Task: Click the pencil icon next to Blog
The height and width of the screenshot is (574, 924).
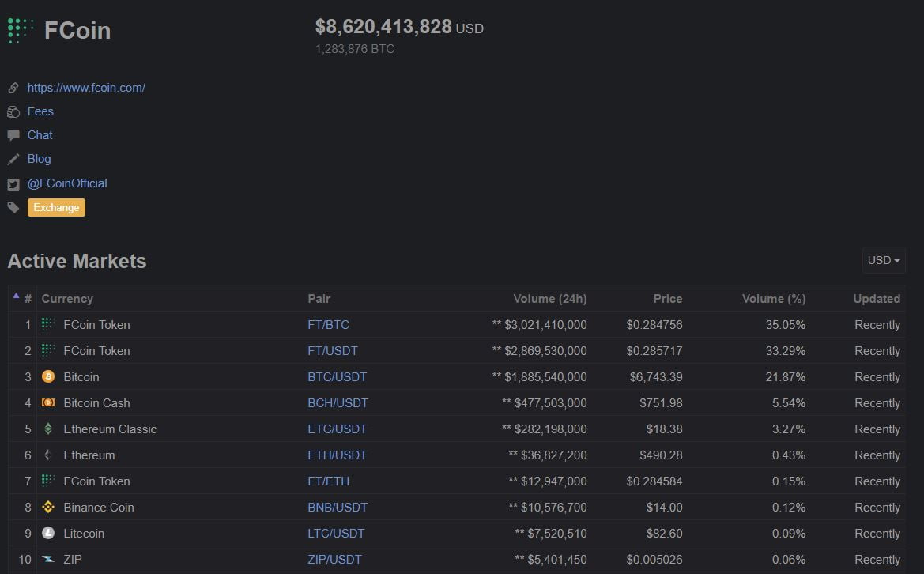Action: tap(13, 159)
